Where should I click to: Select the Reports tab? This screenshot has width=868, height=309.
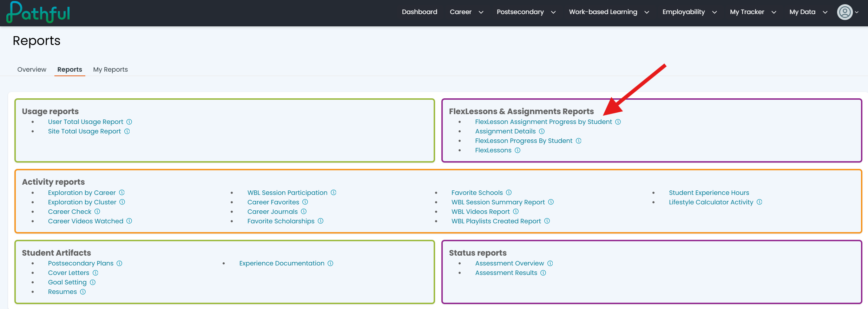pyautogui.click(x=70, y=70)
